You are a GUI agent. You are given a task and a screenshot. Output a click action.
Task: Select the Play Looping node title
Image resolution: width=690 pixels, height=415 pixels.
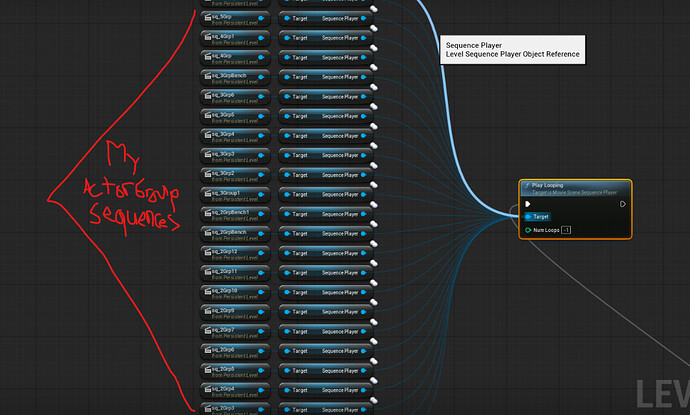(547, 185)
